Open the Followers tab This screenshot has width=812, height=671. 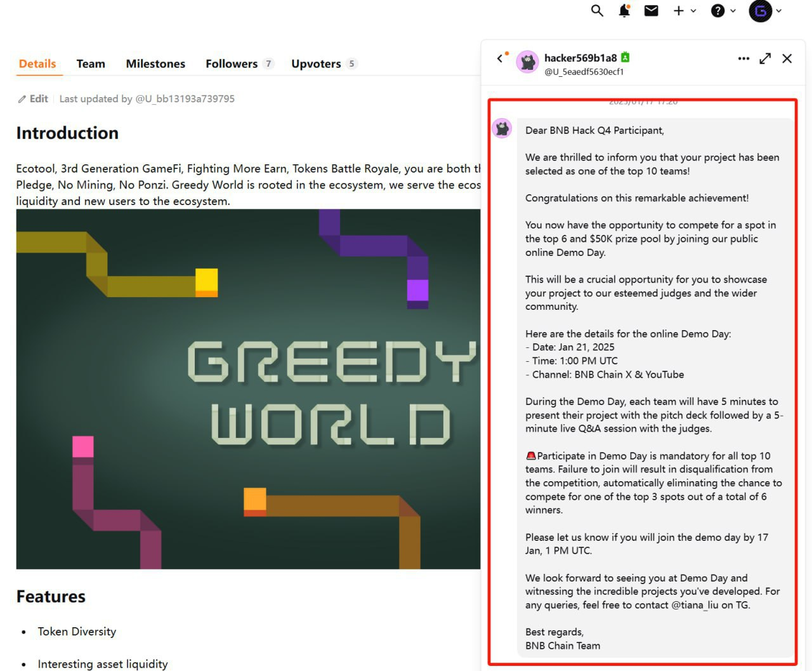(232, 63)
